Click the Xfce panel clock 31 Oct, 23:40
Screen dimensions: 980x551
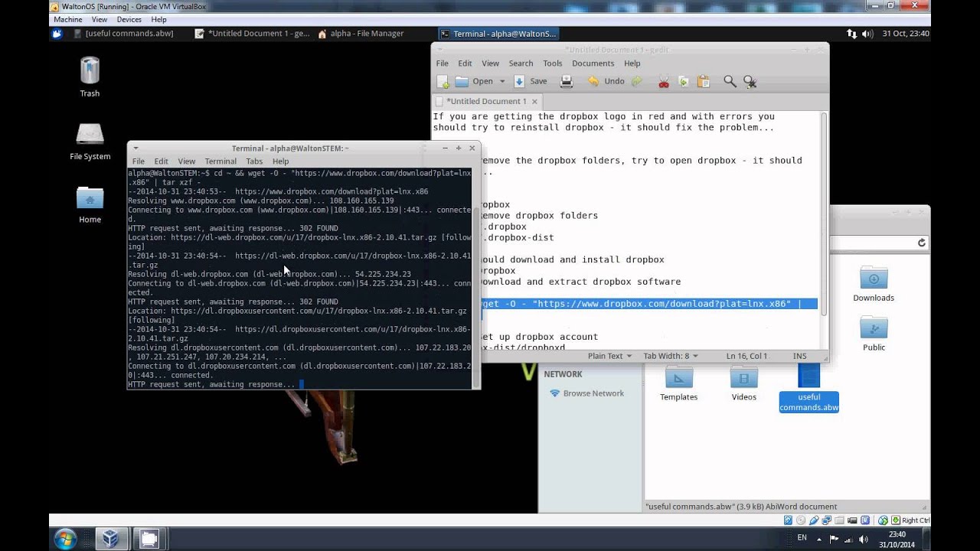[905, 34]
